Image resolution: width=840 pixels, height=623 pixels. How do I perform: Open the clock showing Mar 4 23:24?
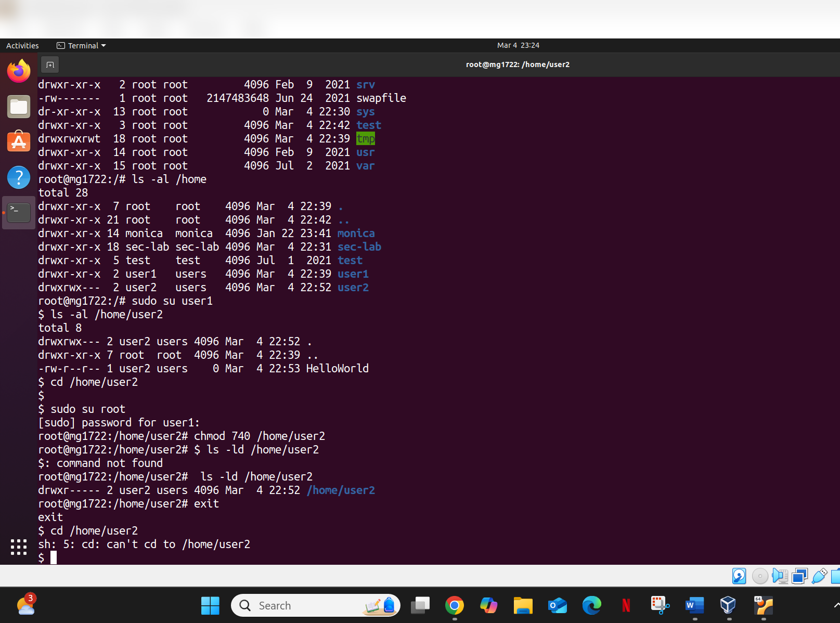(518, 45)
